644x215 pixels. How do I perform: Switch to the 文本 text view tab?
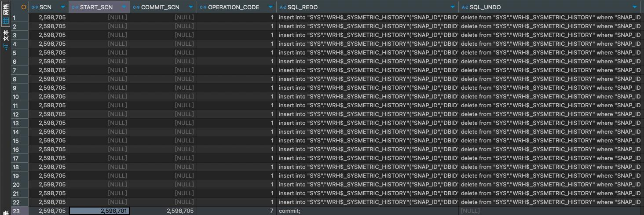pyautogui.click(x=6, y=41)
